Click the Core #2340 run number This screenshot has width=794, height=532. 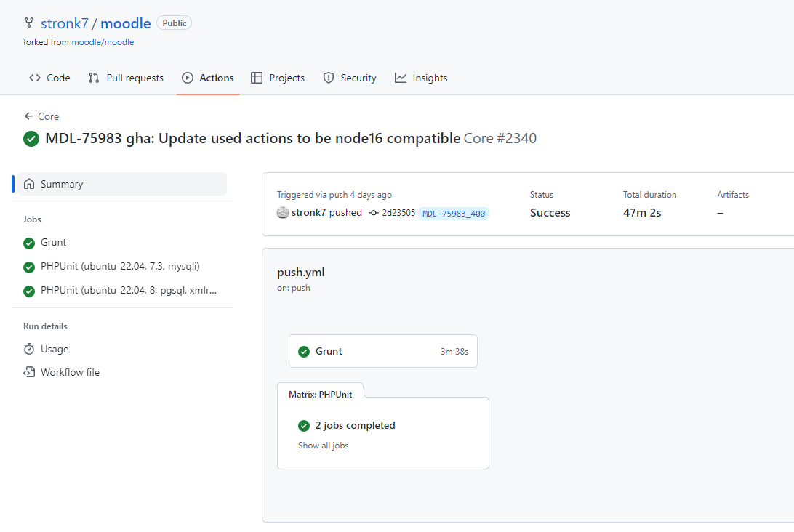pos(500,138)
